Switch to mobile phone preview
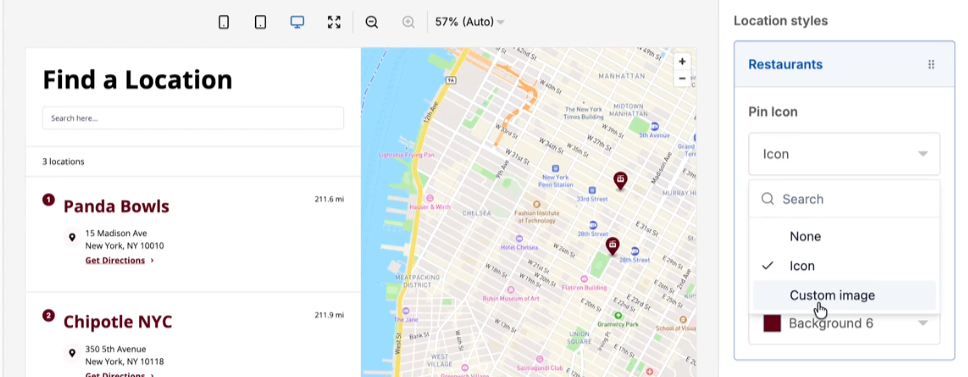Image resolution: width=968 pixels, height=377 pixels. click(223, 22)
